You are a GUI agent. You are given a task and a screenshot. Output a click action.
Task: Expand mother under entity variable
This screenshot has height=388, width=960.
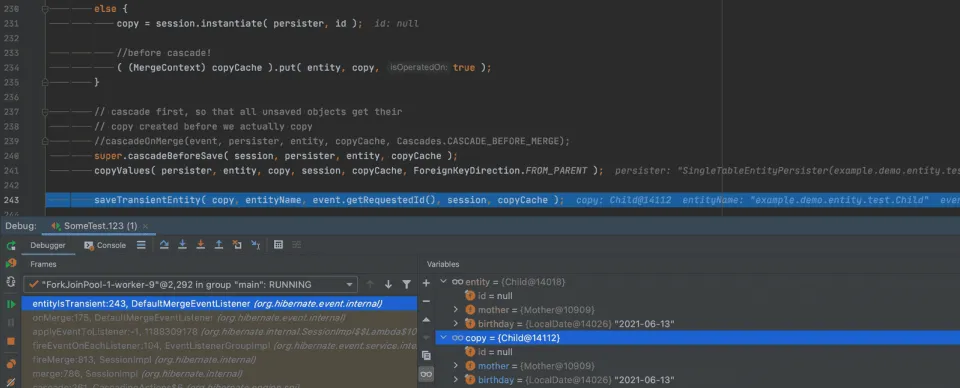(x=456, y=310)
